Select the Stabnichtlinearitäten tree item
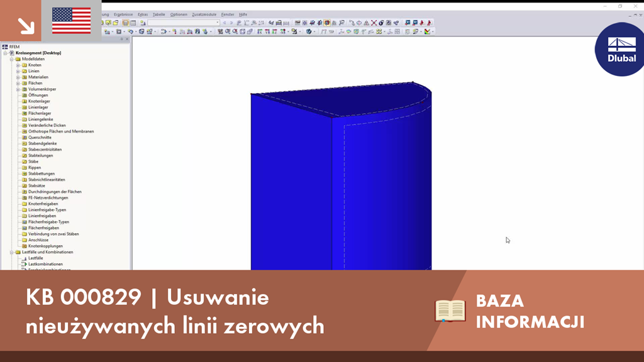The width and height of the screenshot is (644, 362). coord(47,180)
